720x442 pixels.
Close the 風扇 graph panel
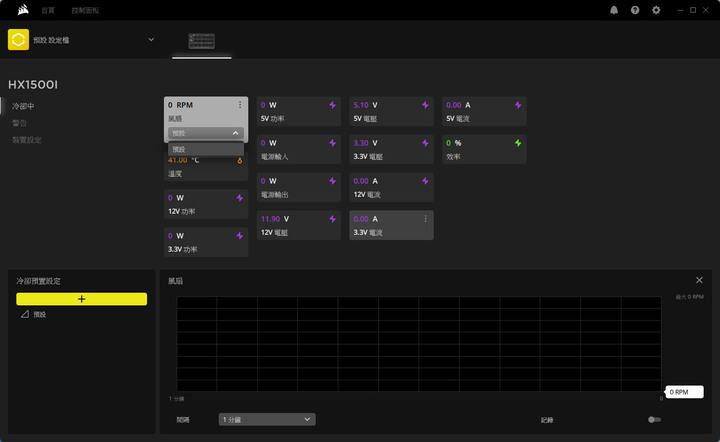pos(699,280)
